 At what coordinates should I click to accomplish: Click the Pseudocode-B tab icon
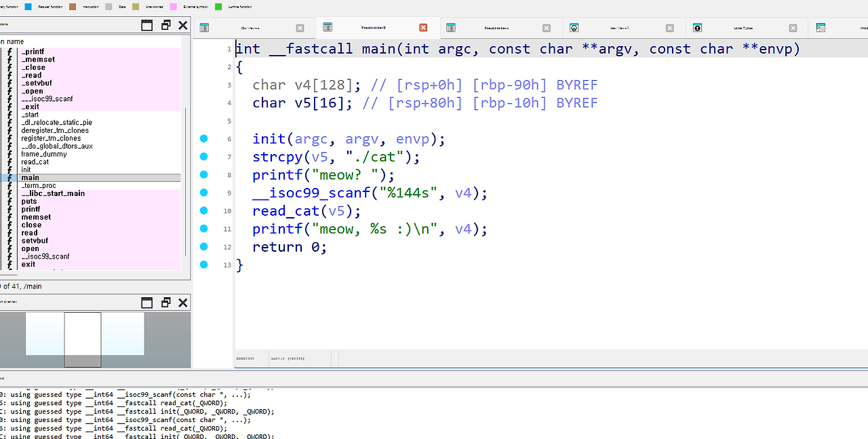coord(328,28)
